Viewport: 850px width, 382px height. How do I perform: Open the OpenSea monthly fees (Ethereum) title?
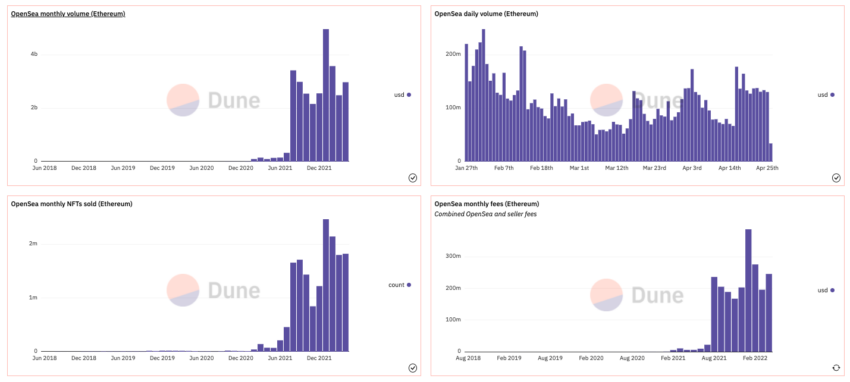pos(487,204)
